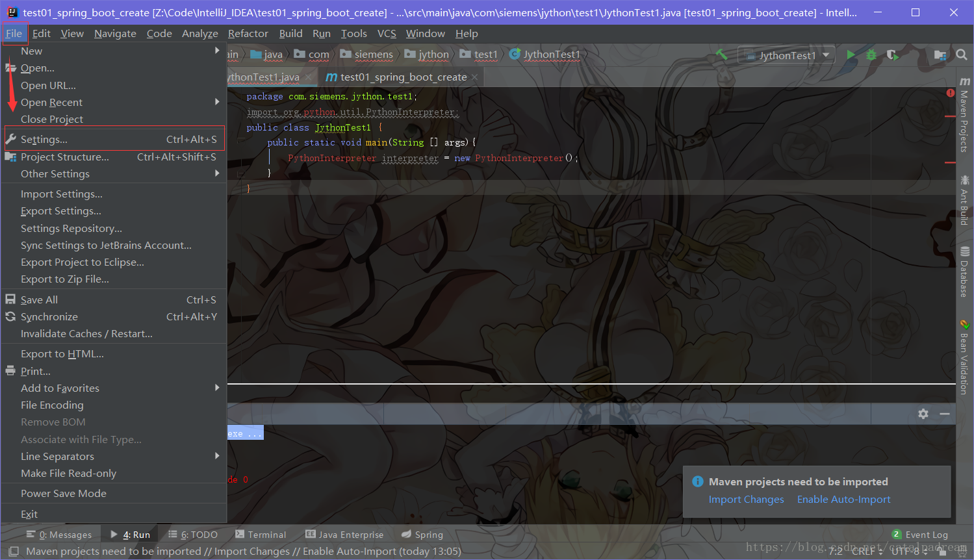This screenshot has height=560, width=974.
Task: Click the Import Changes link
Action: pyautogui.click(x=746, y=499)
